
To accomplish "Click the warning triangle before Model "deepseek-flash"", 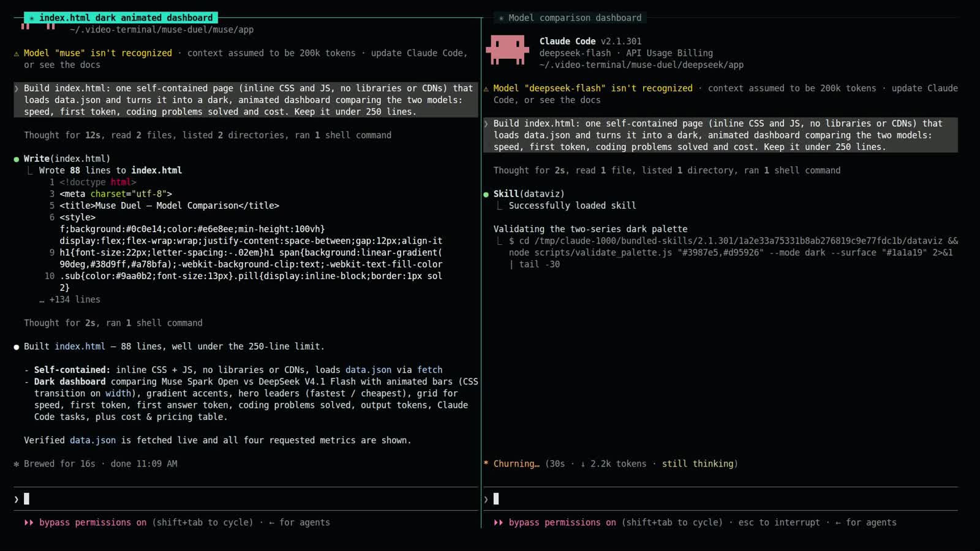I will (486, 89).
